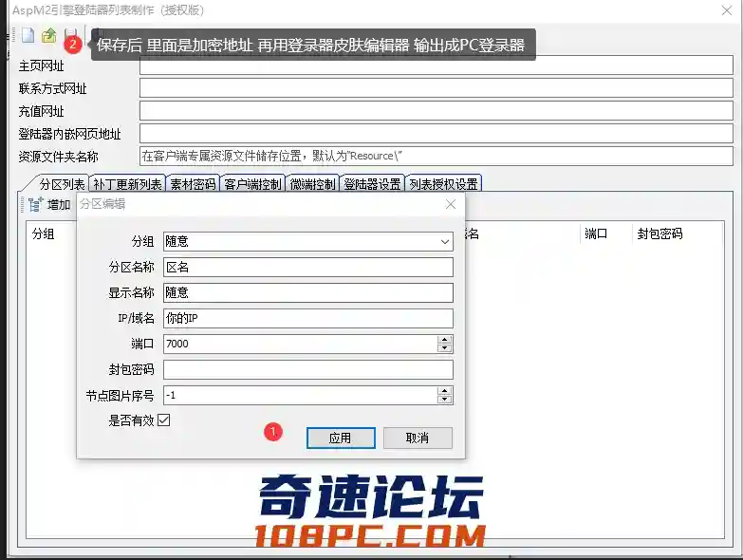The height and width of the screenshot is (560, 743).
Task: Switch to the 分区列表 tab
Action: (x=62, y=184)
